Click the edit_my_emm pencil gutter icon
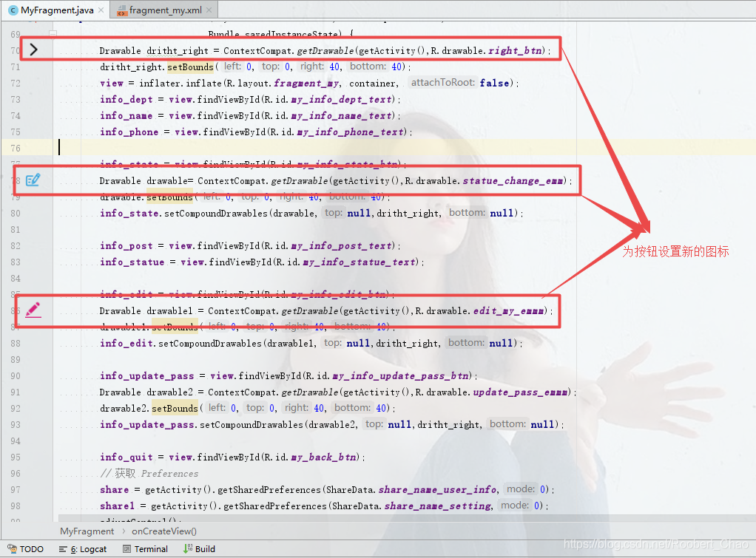Image resolution: width=756 pixels, height=558 pixels. [33, 310]
